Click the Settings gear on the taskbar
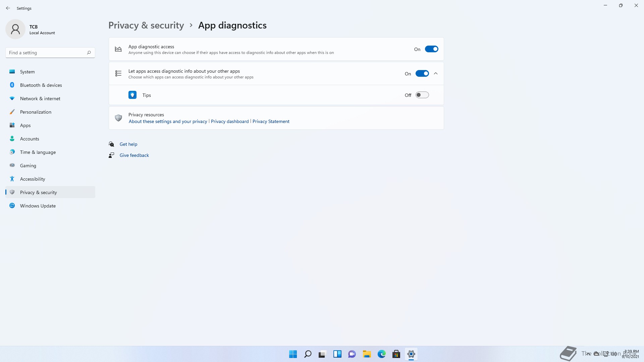 [x=411, y=354]
